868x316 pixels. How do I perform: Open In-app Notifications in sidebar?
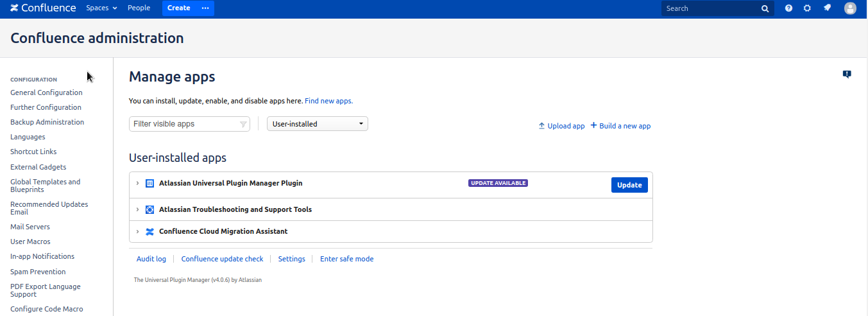tap(42, 256)
